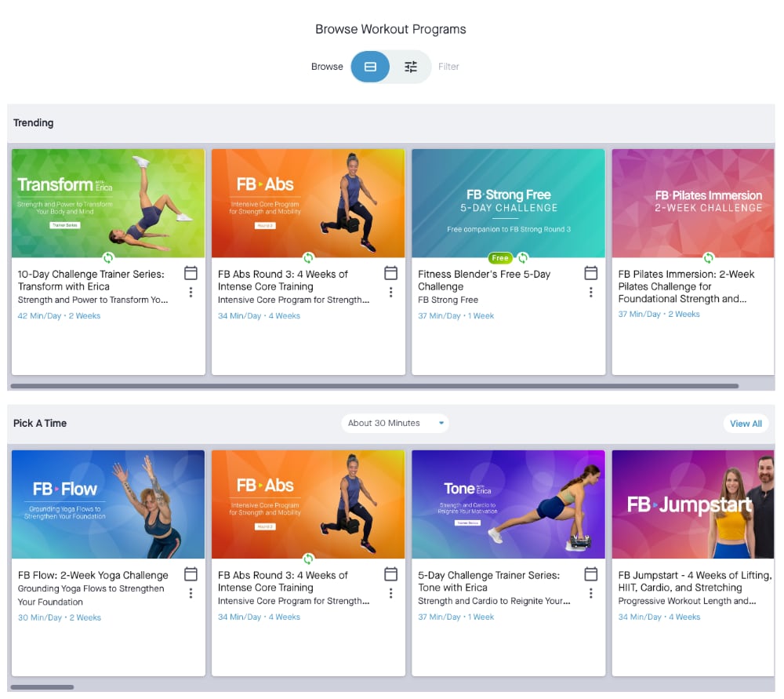Open three-dot menu on Trending FB Abs card
The height and width of the screenshot is (699, 784).
pyautogui.click(x=390, y=293)
